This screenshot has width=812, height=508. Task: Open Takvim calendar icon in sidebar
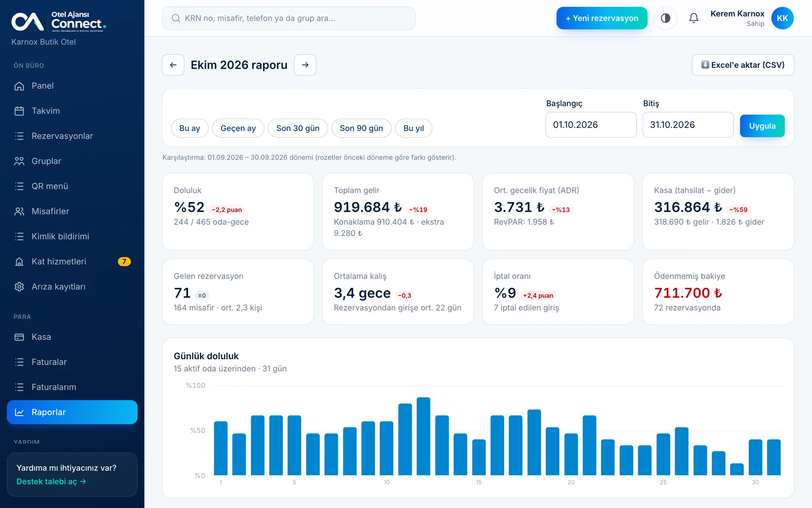click(19, 111)
